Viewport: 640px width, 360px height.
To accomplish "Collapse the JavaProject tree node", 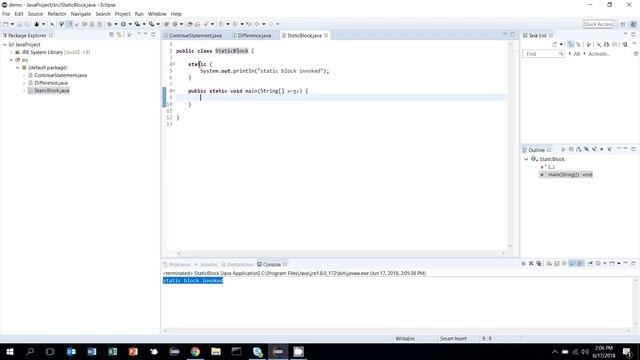I will pyautogui.click(x=5, y=44).
